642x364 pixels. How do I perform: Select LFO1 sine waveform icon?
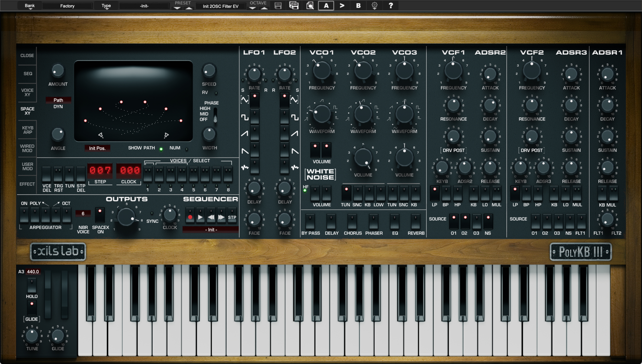(244, 100)
